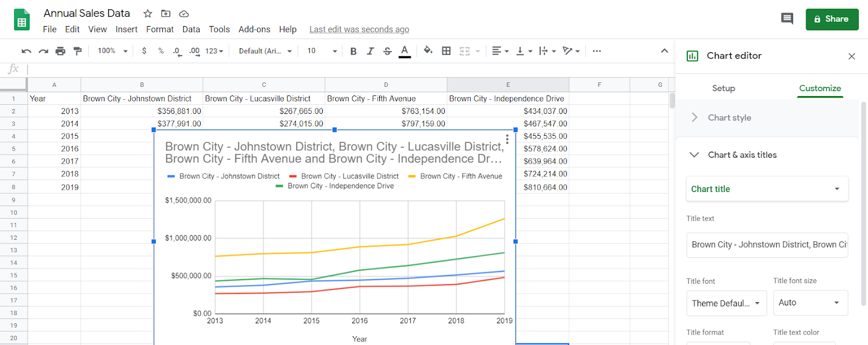Click the green Share button
The height and width of the screenshot is (345, 868).
(832, 19)
